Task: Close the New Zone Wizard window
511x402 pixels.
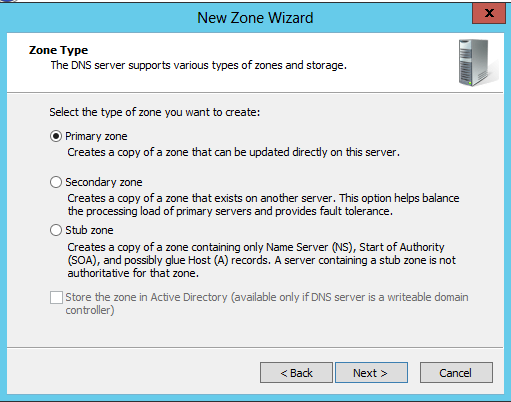Action: (489, 13)
